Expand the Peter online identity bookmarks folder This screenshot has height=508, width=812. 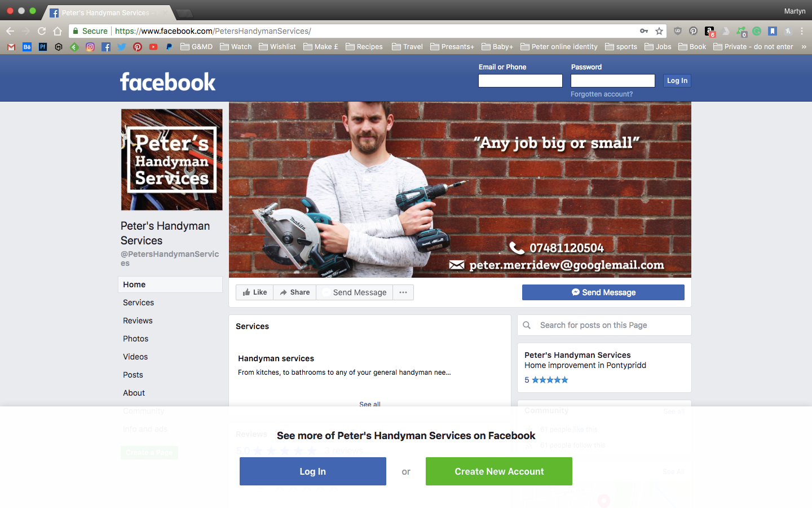pyautogui.click(x=559, y=47)
